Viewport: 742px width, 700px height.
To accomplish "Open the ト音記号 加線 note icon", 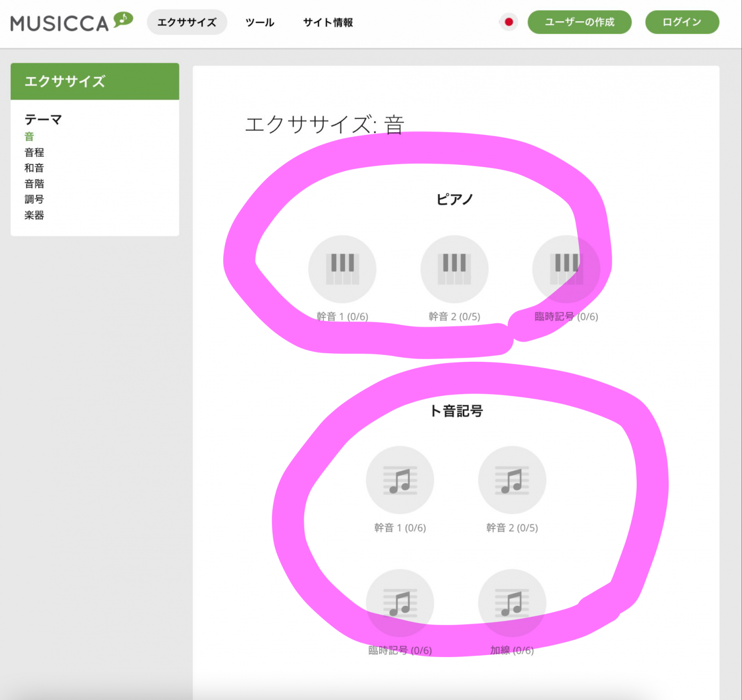I will (x=512, y=602).
